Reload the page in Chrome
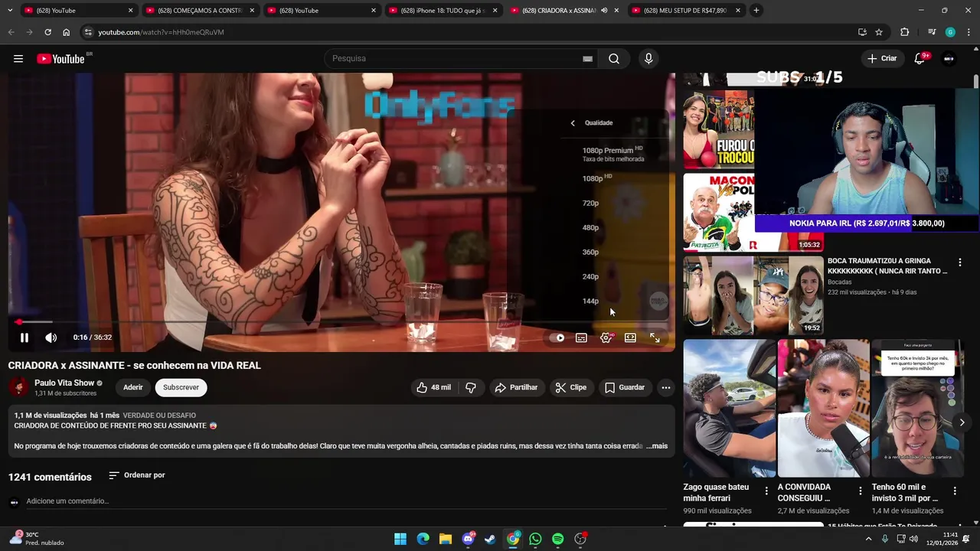980x551 pixels. tap(47, 32)
